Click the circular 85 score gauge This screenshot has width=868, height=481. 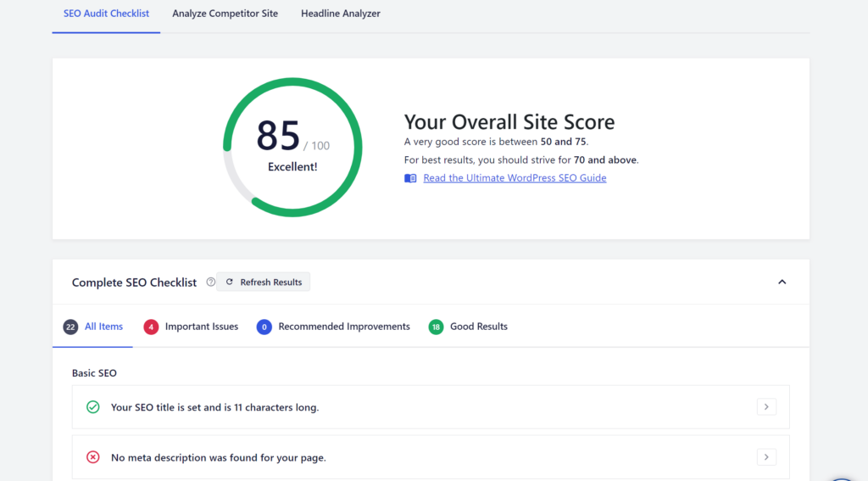point(292,147)
